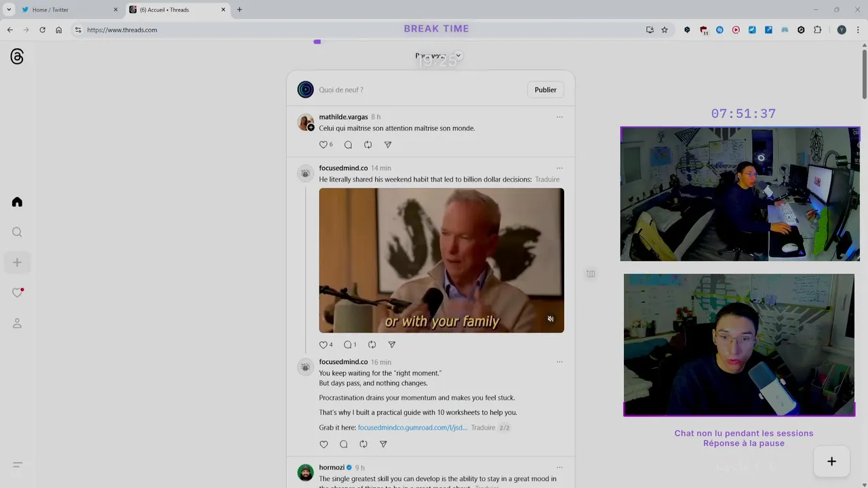The height and width of the screenshot is (488, 868).
Task: Share the procrastination guide post
Action: [383, 444]
